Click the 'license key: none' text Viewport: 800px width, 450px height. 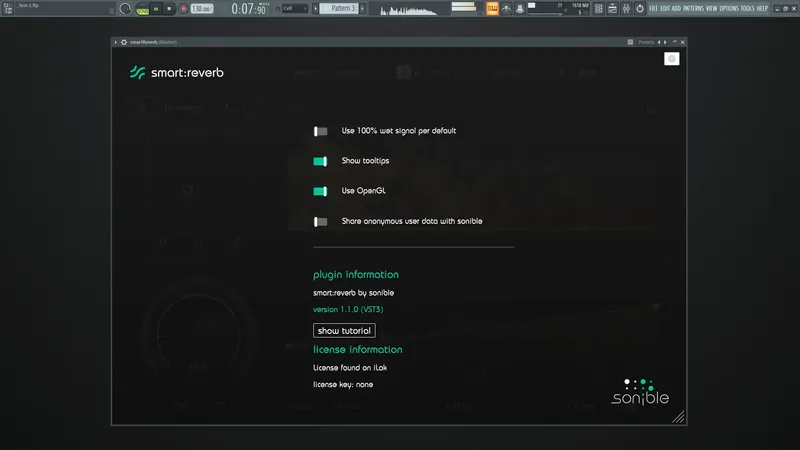coord(343,385)
